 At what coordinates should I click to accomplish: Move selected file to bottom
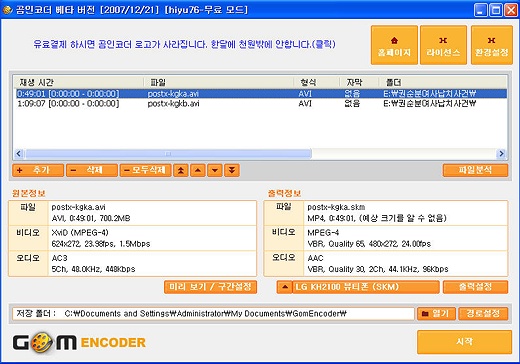click(232, 170)
